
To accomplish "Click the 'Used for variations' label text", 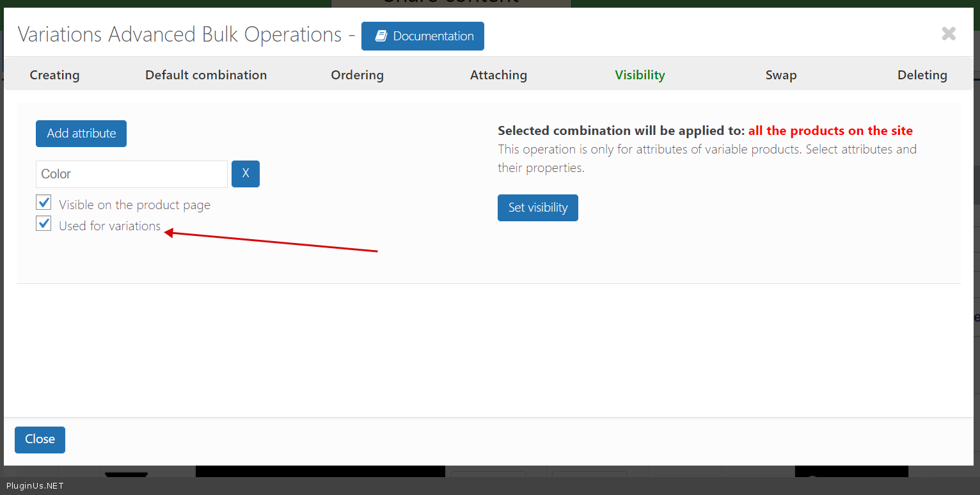I will click(x=109, y=226).
